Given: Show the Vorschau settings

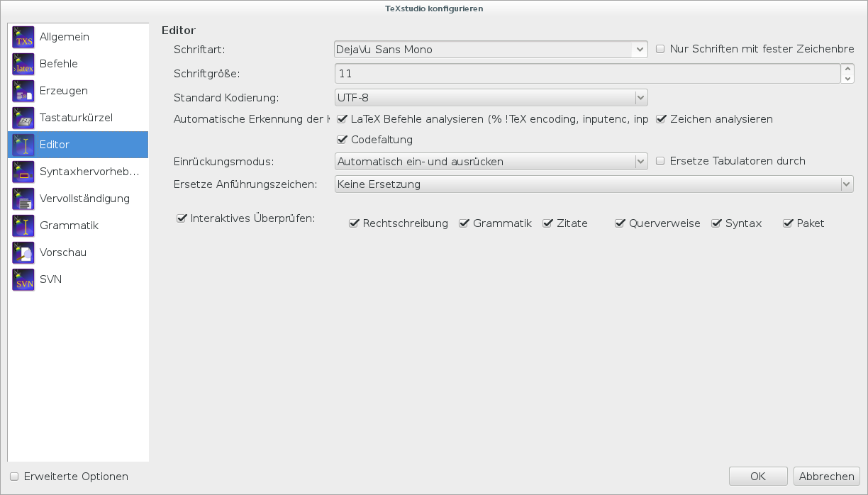Looking at the screenshot, I should pos(78,252).
